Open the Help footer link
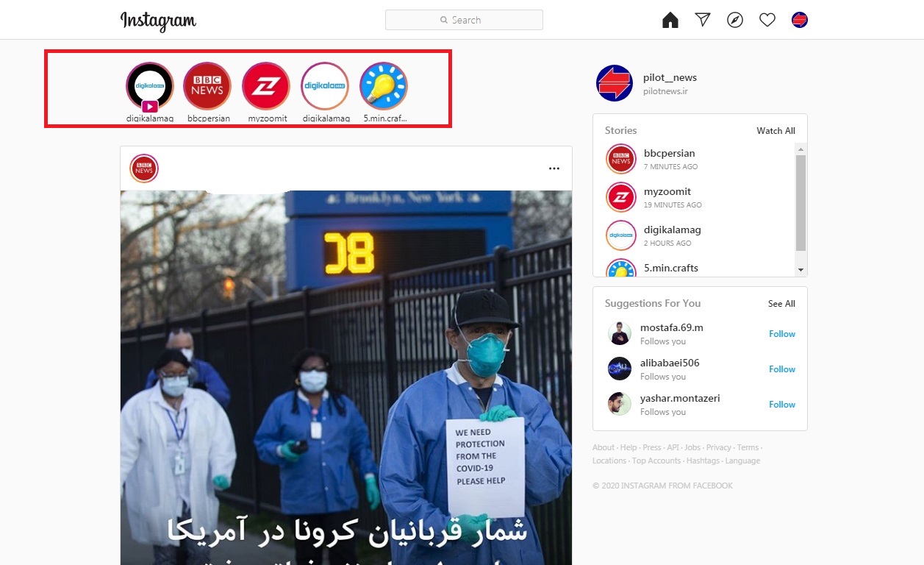This screenshot has height=565, width=924. coord(628,447)
